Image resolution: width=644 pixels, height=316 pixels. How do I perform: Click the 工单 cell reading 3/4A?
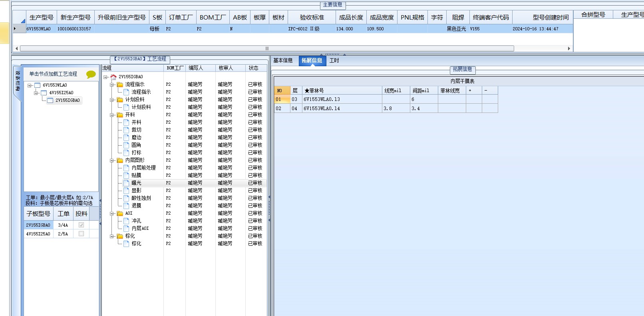click(63, 225)
